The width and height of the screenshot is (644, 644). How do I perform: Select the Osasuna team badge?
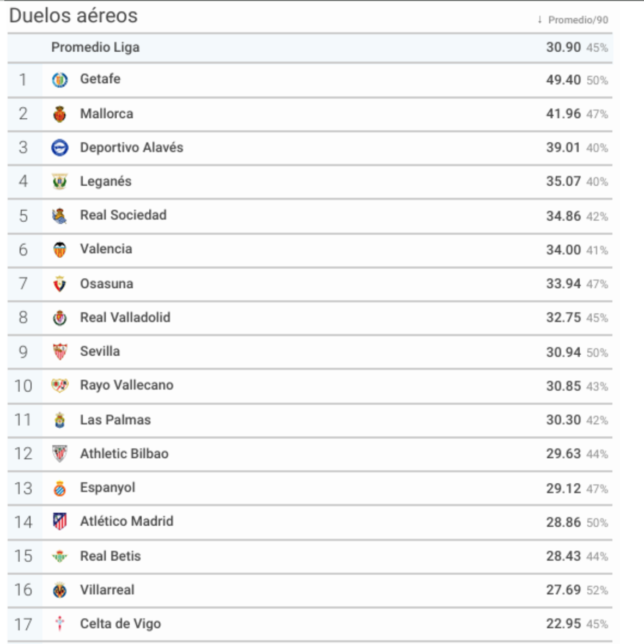pos(59,284)
